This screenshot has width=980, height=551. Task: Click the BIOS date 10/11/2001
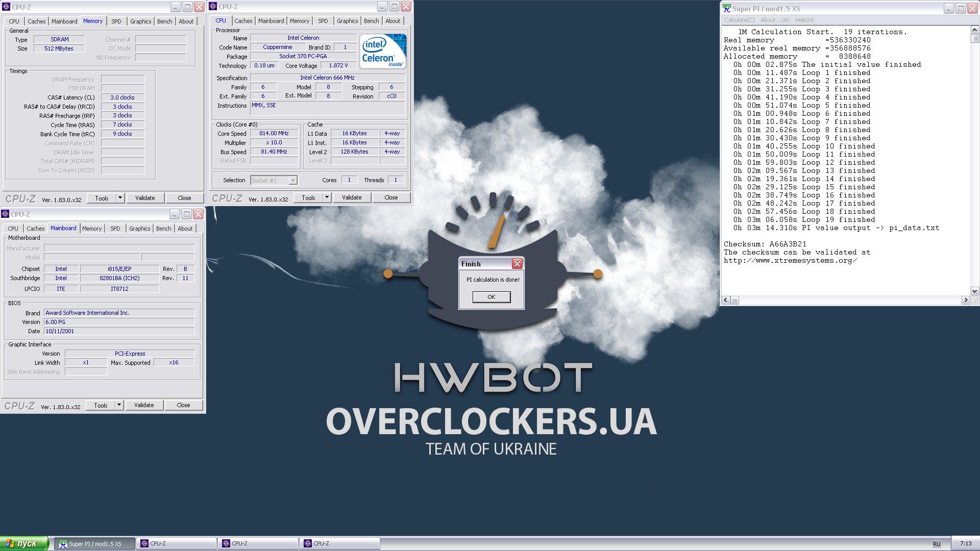tap(119, 331)
